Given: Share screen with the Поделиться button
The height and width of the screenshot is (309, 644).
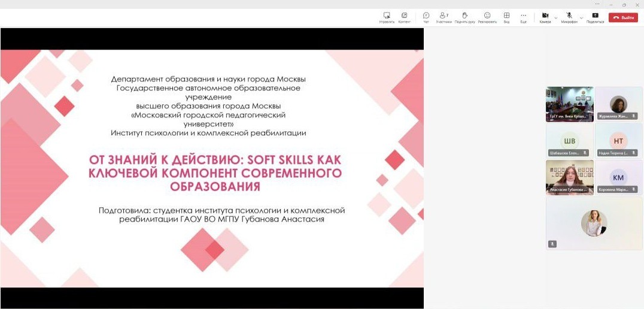Looking at the screenshot, I should tap(595, 17).
